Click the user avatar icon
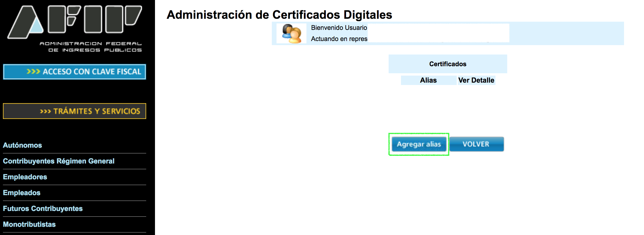 coord(291,33)
